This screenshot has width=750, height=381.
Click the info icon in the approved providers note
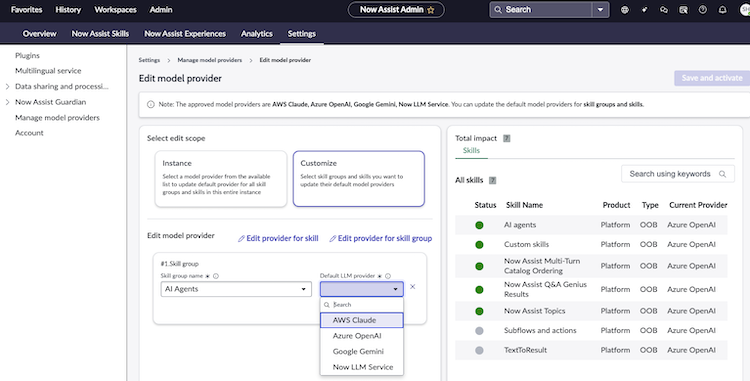click(x=151, y=104)
